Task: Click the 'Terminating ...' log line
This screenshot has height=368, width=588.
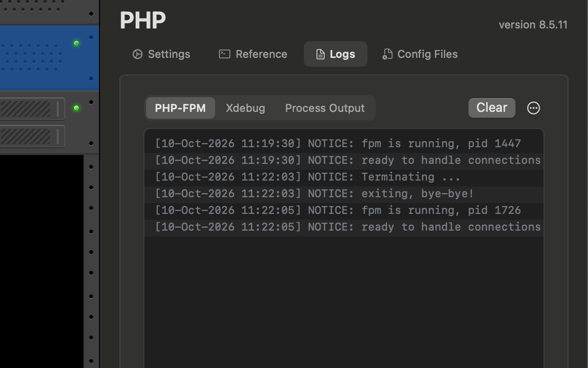Action: [343, 177]
